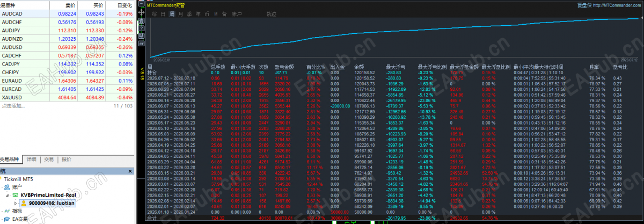Open the 轨迹 trajectory tab
The width and height of the screenshot is (644, 224).
click(x=272, y=14)
